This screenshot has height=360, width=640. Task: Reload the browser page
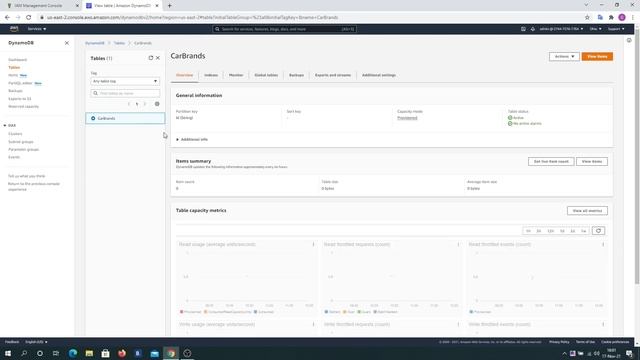(x=29, y=18)
